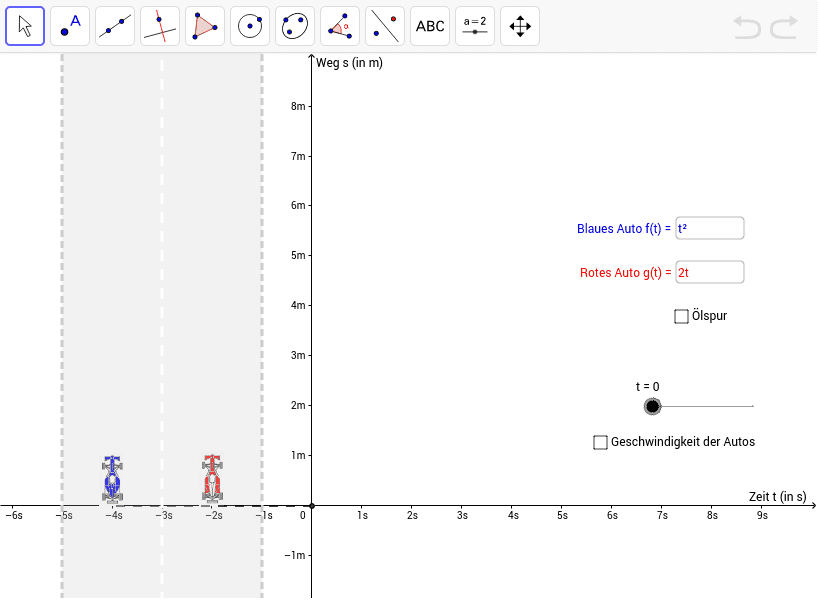
Task: Click the 'Blaues Auto f(t) =' label
Action: 623,229
